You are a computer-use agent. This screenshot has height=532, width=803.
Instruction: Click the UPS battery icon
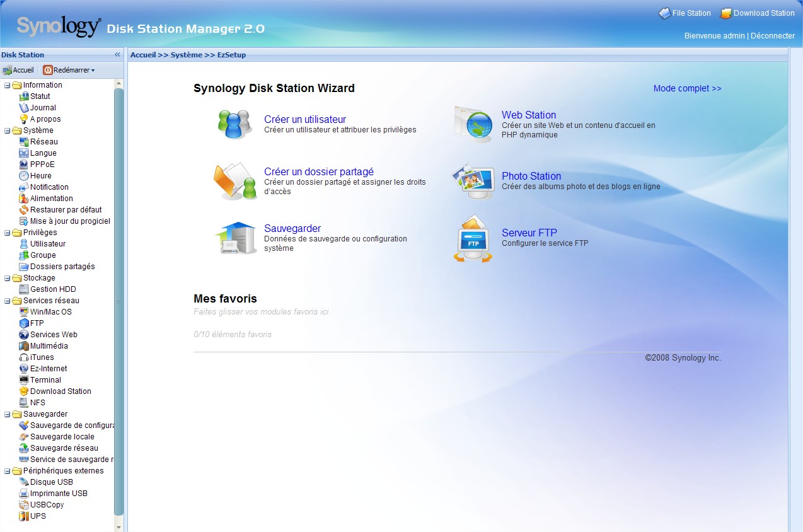[x=24, y=516]
